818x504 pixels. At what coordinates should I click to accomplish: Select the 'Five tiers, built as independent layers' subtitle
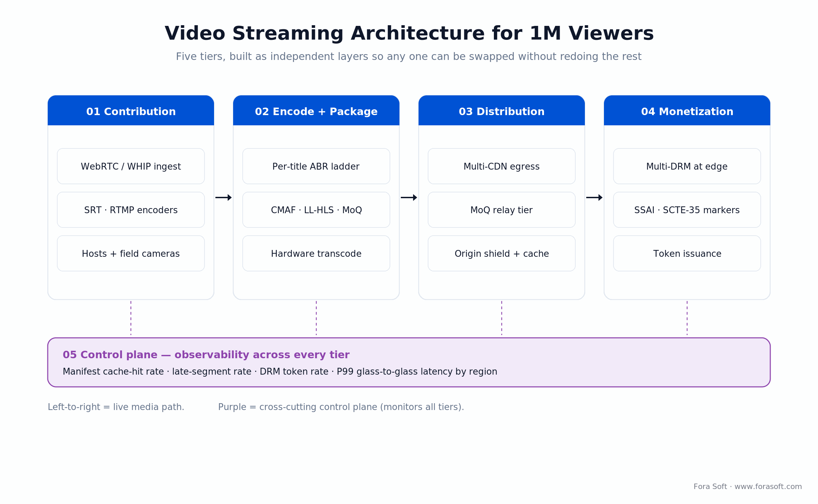tap(409, 57)
